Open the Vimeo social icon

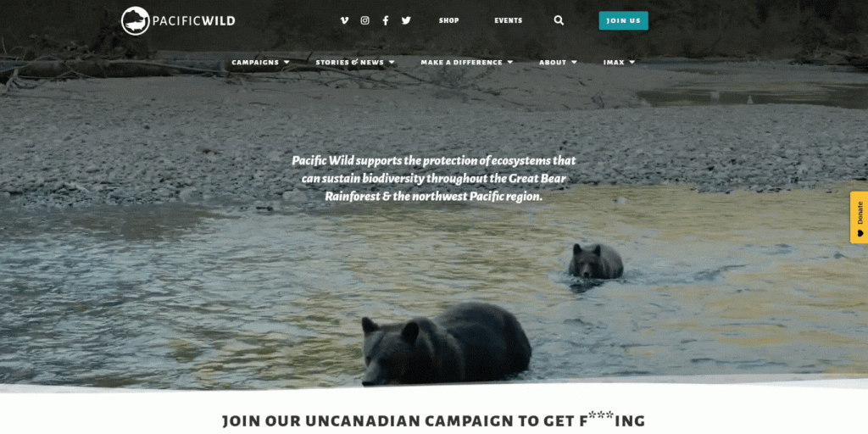click(344, 20)
